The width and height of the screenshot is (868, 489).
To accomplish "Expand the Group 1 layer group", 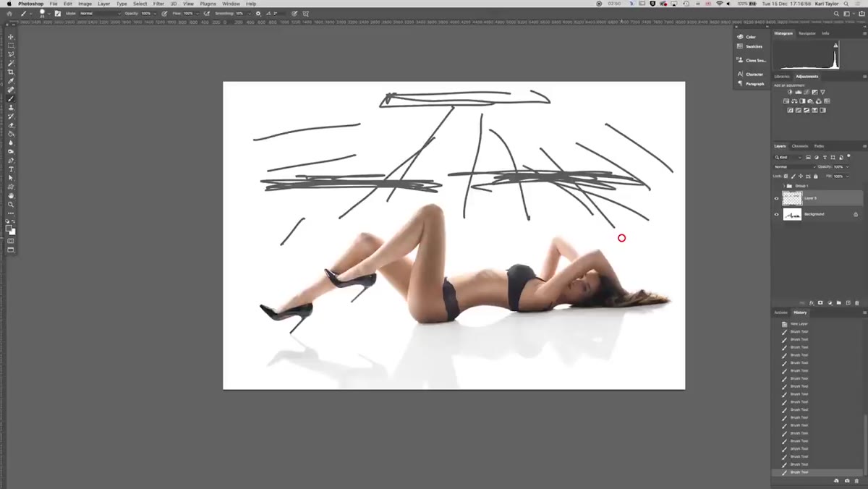I will (x=783, y=186).
